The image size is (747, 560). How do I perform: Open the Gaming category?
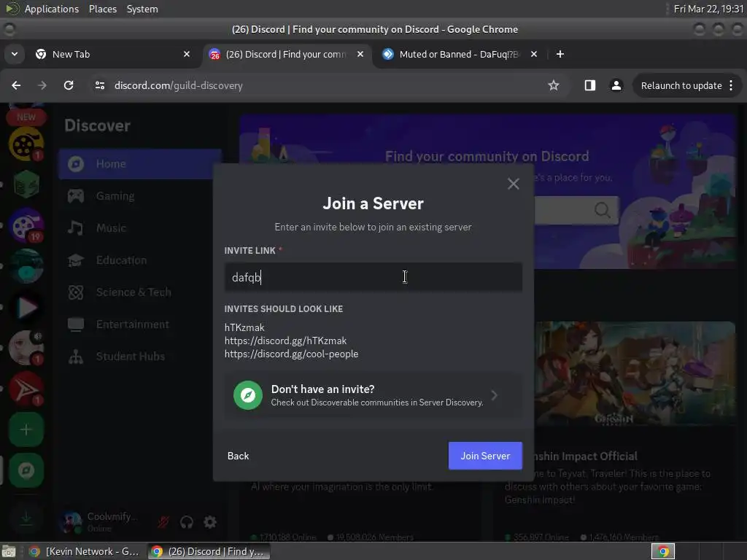(x=140, y=195)
